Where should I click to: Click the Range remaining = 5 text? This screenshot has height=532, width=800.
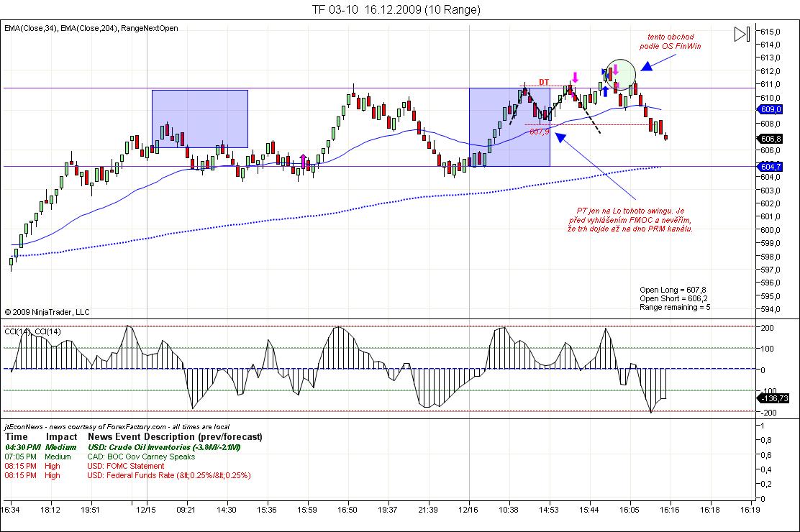[x=675, y=307]
